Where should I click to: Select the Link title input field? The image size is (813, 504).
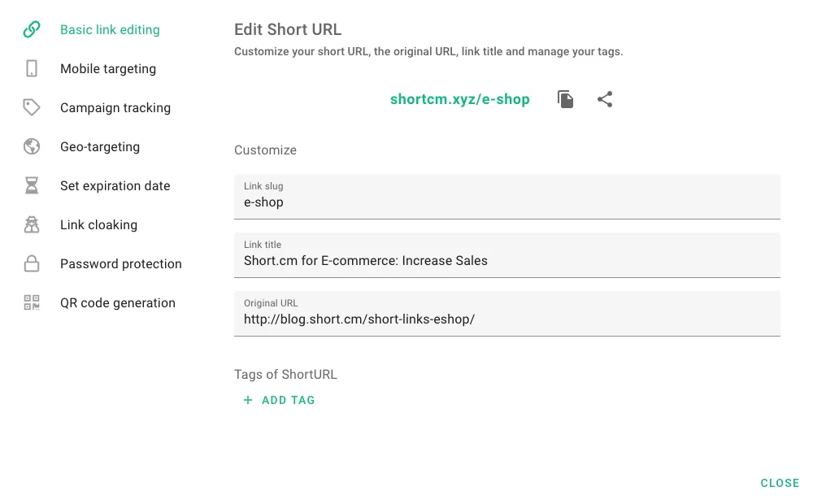(507, 255)
